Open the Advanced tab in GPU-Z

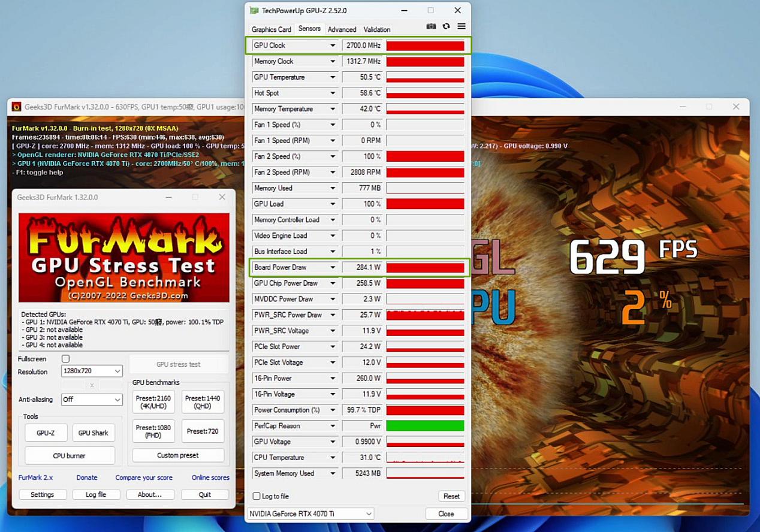[342, 29]
